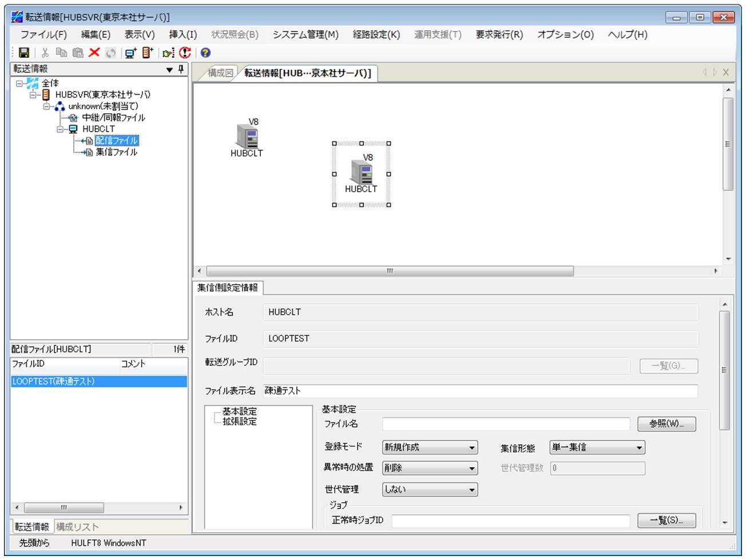The height and width of the screenshot is (560, 746).
Task: Collapse the HUBCLT tree node
Action: (x=60, y=129)
